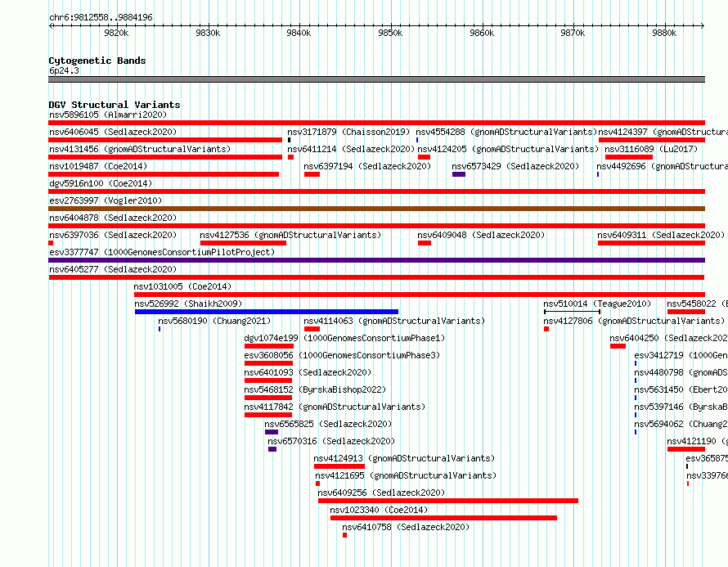The image size is (728, 567).
Task: Open nsv1019487 (Coe2014) label
Action: (x=98, y=166)
